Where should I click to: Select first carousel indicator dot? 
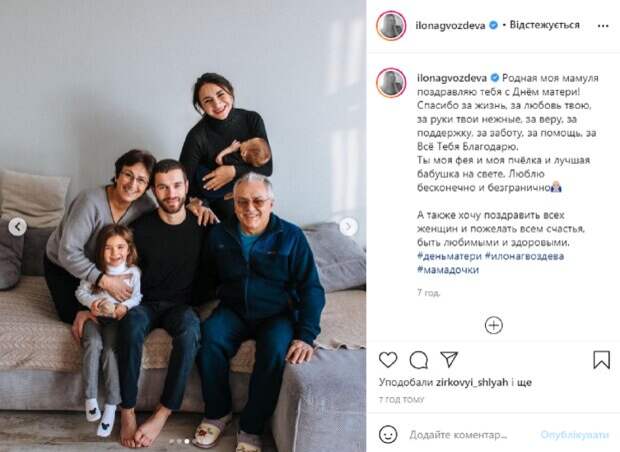172,441
